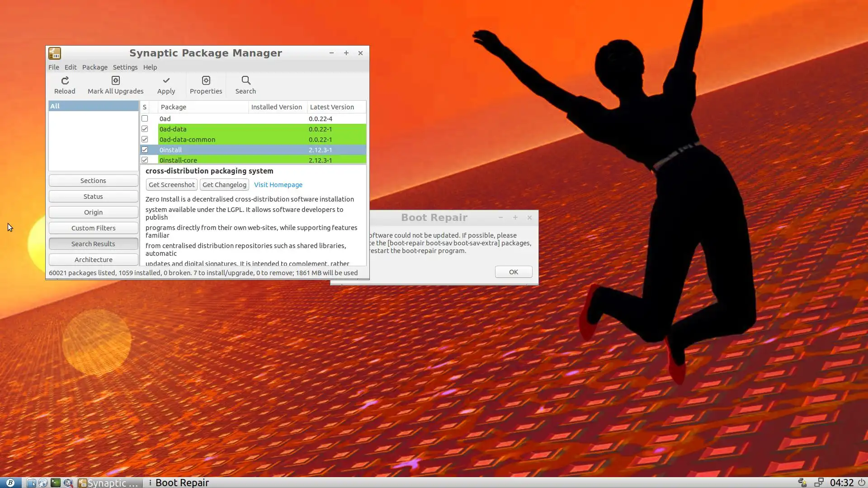Open the network connections tray icon
The height and width of the screenshot is (488, 868).
click(818, 483)
